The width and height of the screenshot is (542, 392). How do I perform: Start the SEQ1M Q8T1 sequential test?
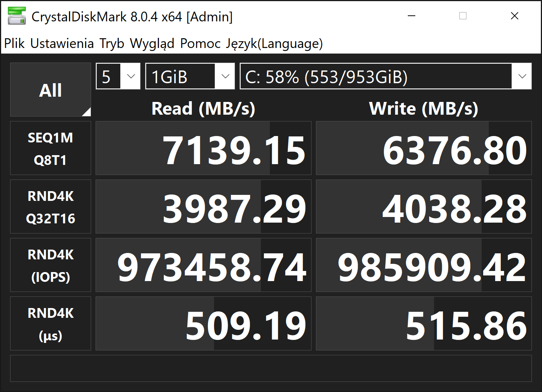[50, 148]
